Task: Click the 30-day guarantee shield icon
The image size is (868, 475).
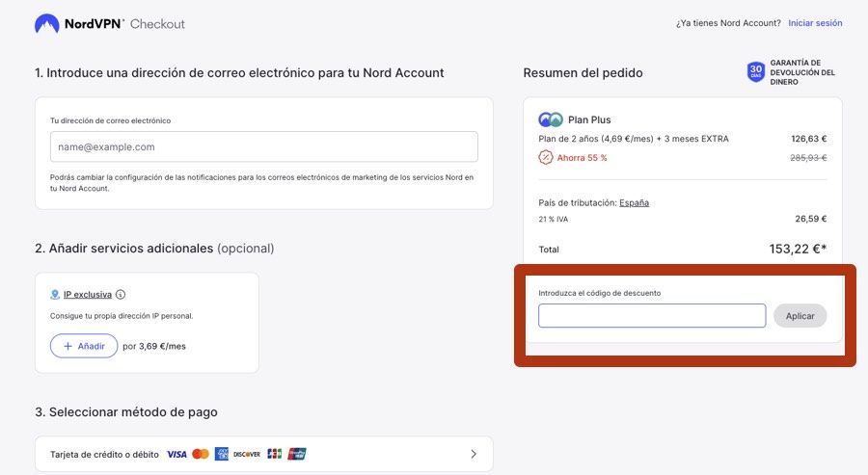Action: tap(755, 72)
